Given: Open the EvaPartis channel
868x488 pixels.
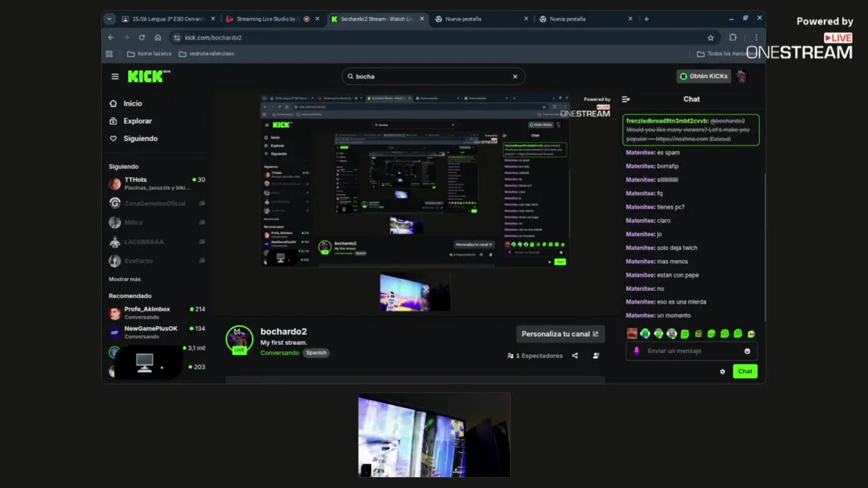Looking at the screenshot, I should click(x=157, y=261).
